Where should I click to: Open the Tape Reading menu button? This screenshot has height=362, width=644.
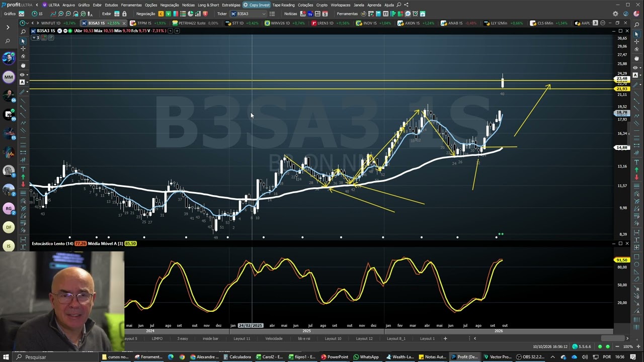[283, 5]
